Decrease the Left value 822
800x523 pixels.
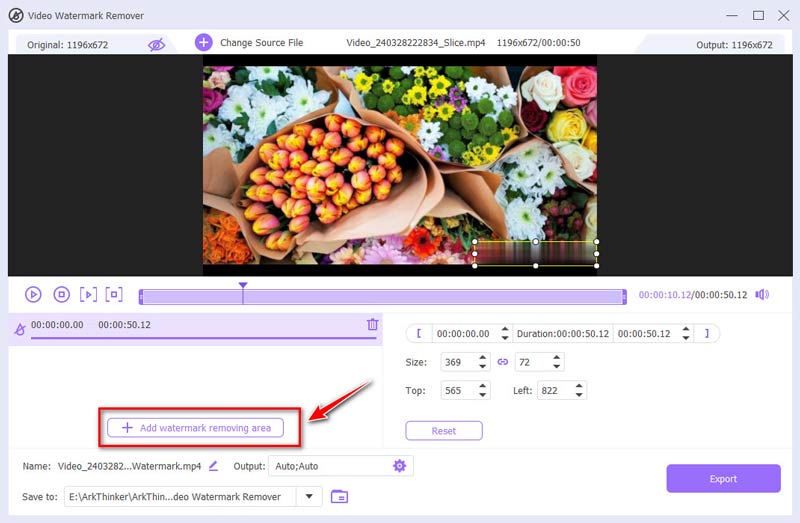coord(579,394)
